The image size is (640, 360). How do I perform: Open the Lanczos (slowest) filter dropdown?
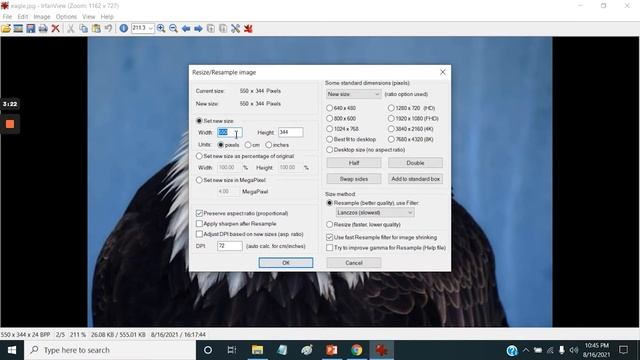pos(375,213)
